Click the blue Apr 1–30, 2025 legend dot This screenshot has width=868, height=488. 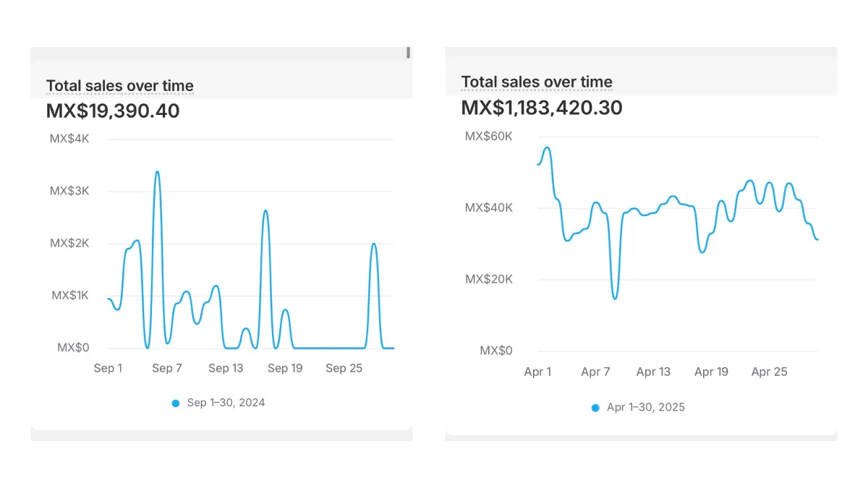595,408
